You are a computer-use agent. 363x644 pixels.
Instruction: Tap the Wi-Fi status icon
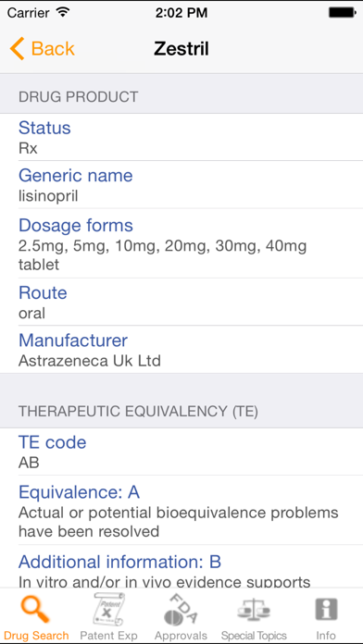pos(62,12)
